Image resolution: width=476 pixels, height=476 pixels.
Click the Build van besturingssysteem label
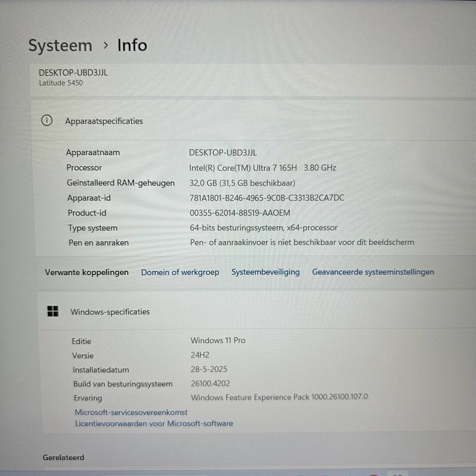point(123,384)
